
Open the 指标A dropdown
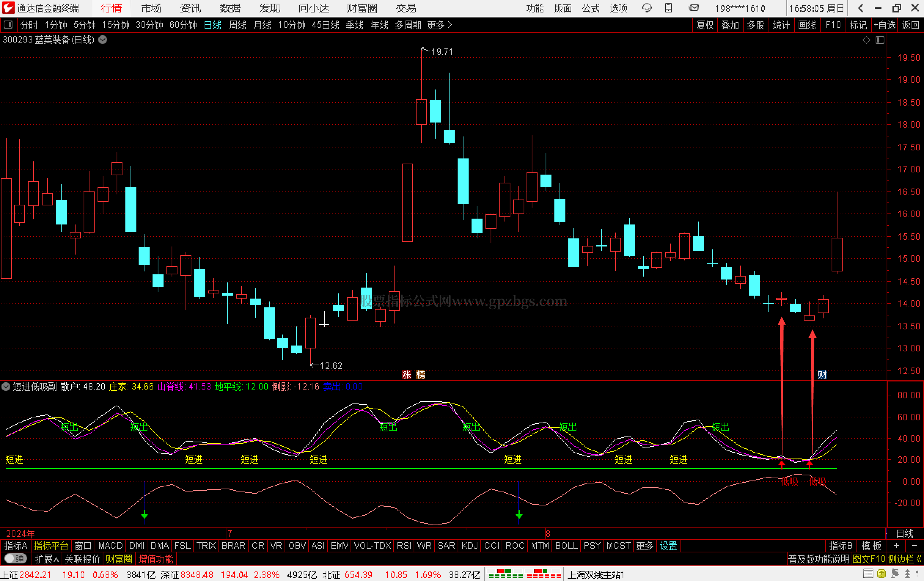tap(16, 545)
